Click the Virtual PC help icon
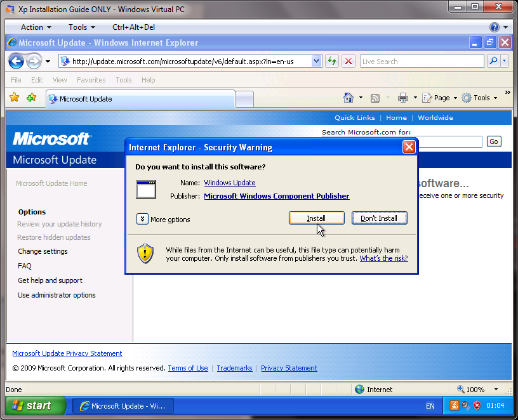This screenshot has height=420, width=518. (x=494, y=27)
